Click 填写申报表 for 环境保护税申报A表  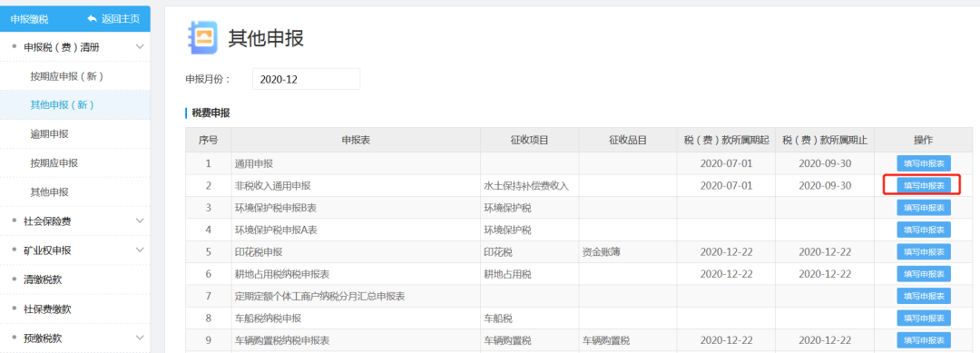924,230
